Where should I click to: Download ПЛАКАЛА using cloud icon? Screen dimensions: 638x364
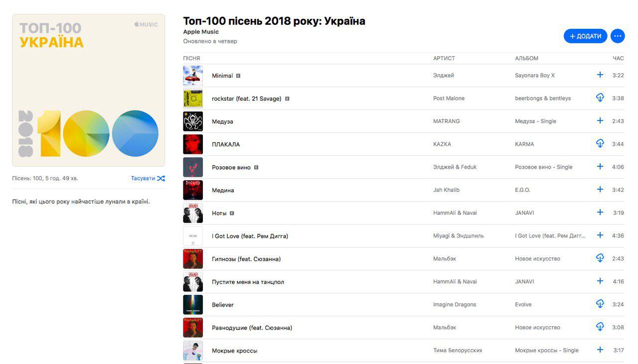click(x=600, y=144)
